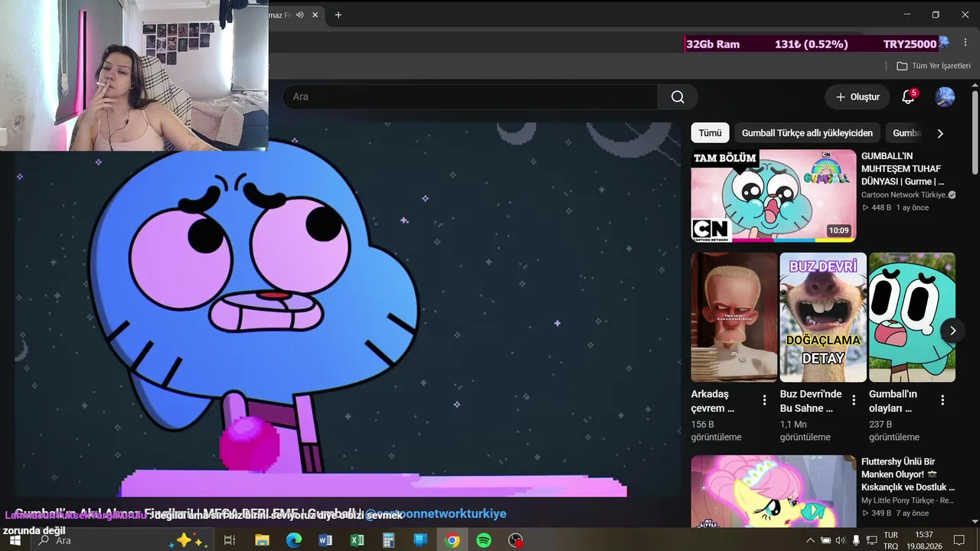Select the partially hidden Gumba chip
The height and width of the screenshot is (551, 980).
(906, 133)
